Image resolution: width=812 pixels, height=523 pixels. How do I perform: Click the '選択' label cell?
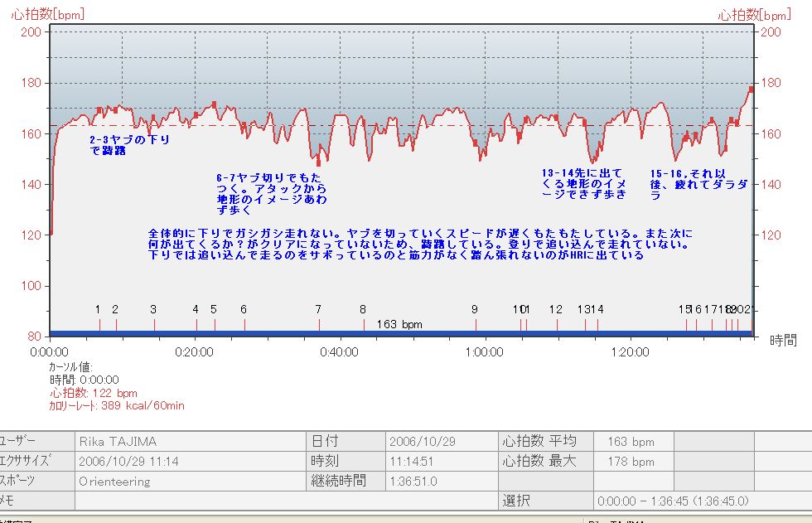tap(546, 501)
